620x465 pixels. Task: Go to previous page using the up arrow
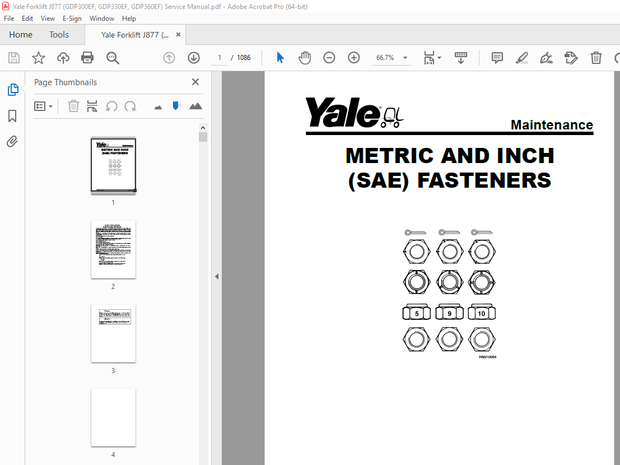point(169,58)
